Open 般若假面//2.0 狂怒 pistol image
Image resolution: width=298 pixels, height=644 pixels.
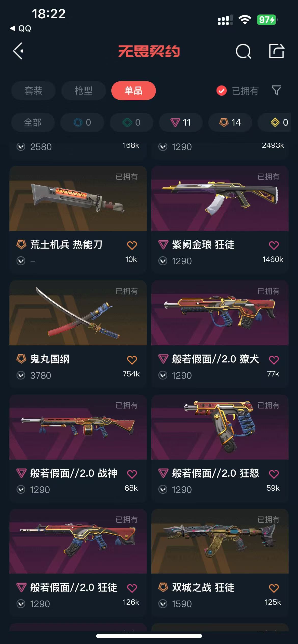pos(220,427)
